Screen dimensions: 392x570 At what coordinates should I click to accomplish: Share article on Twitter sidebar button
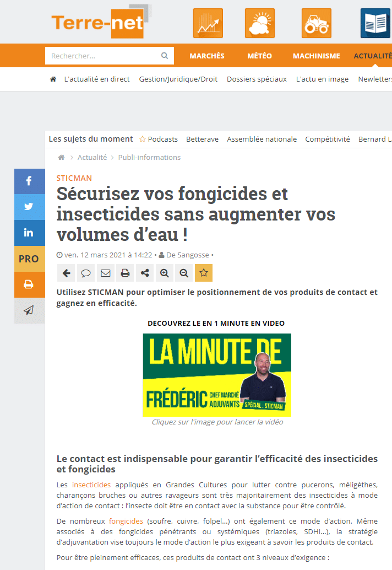pyautogui.click(x=29, y=207)
